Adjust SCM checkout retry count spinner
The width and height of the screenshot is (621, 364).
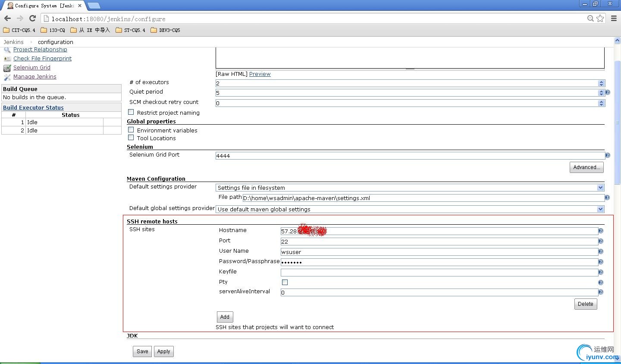coord(602,103)
